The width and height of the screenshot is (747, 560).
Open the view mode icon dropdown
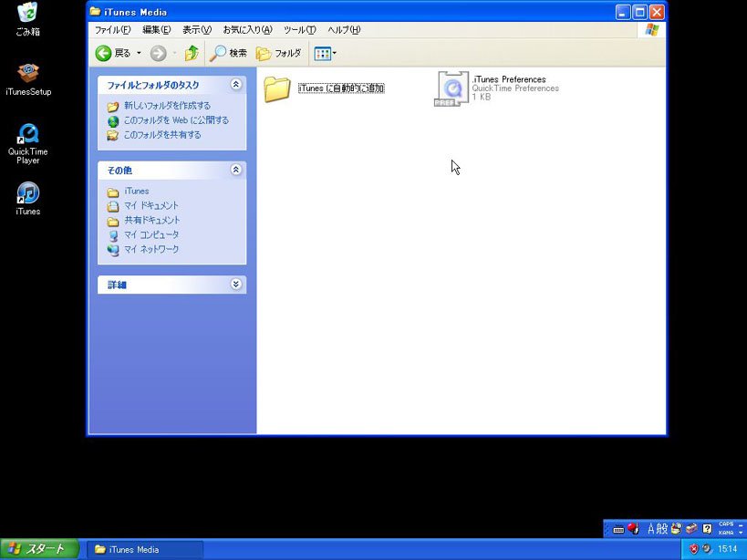click(325, 53)
